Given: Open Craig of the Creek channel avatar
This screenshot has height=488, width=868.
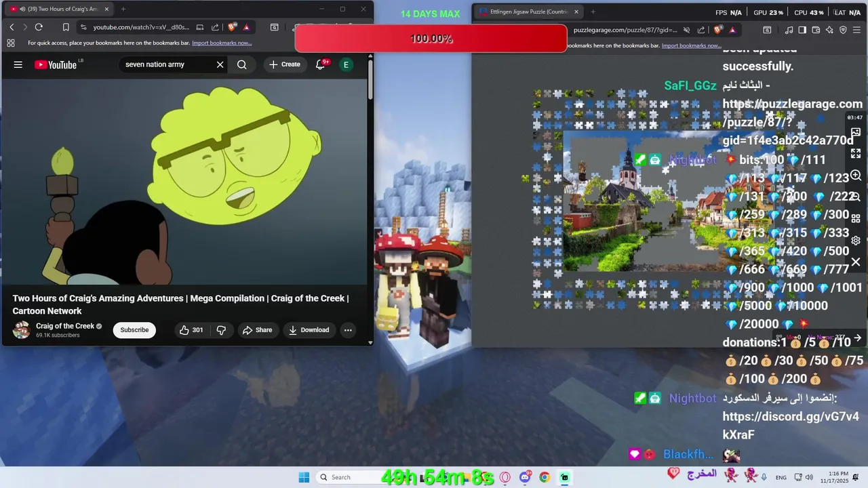Looking at the screenshot, I should (x=22, y=330).
